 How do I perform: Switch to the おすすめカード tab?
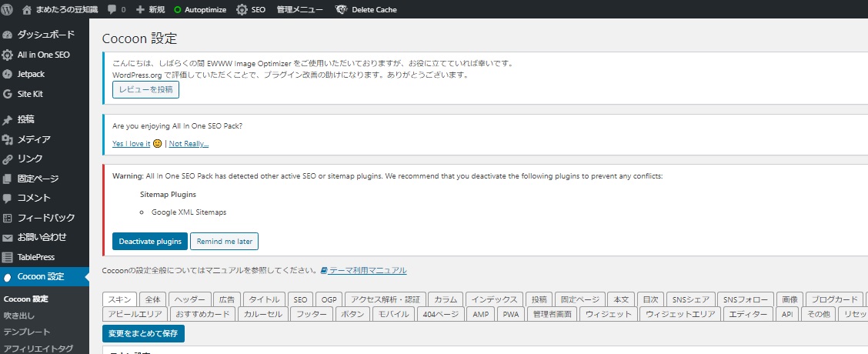pyautogui.click(x=202, y=314)
